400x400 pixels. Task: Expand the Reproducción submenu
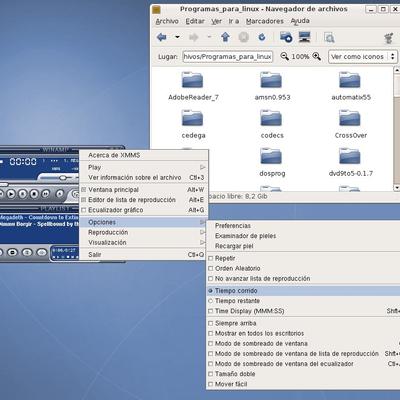(x=143, y=232)
